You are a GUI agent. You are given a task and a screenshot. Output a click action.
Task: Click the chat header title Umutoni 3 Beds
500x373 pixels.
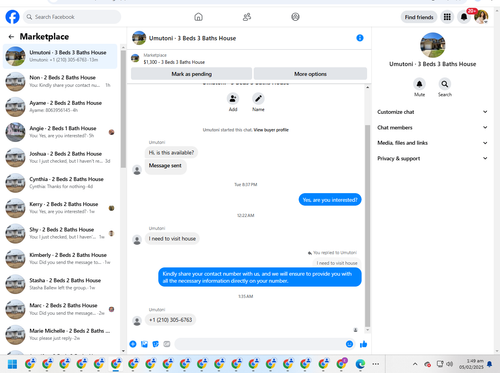pyautogui.click(x=192, y=38)
